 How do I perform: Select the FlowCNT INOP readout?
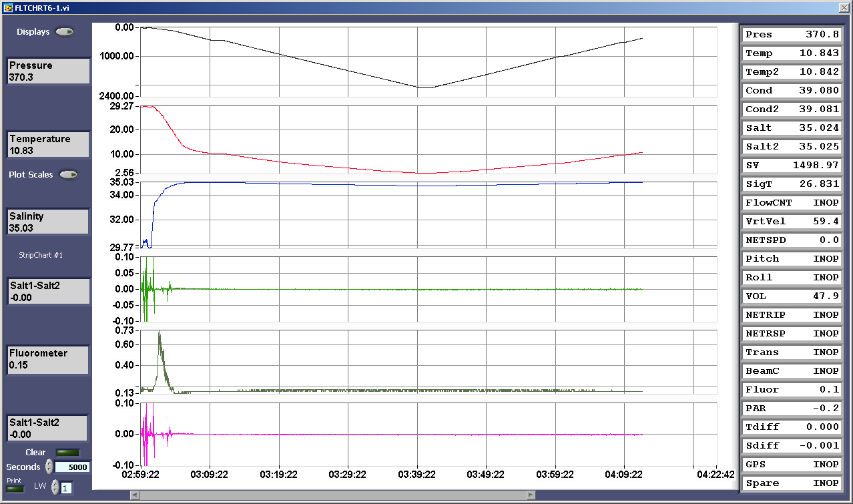click(x=792, y=203)
